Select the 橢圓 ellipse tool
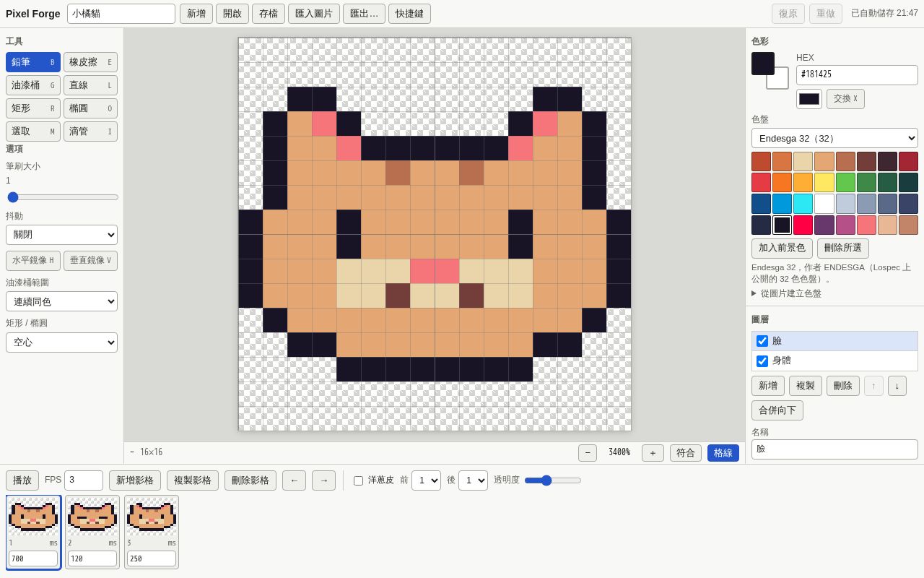The height and width of the screenshot is (578, 924). point(90,108)
